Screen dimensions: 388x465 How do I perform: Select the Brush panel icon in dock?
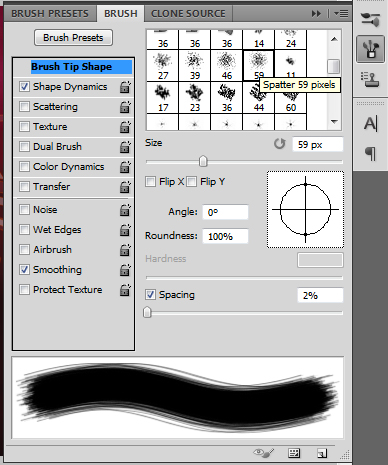click(371, 49)
